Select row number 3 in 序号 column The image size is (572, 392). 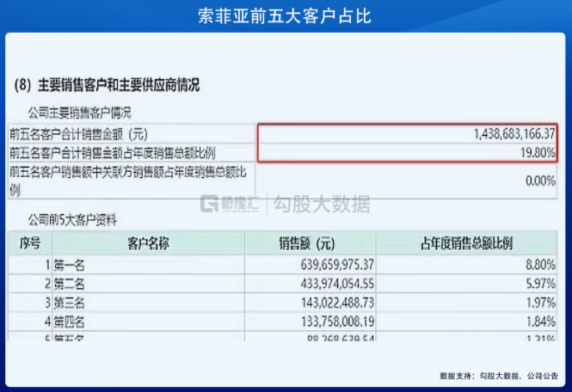pyautogui.click(x=47, y=303)
